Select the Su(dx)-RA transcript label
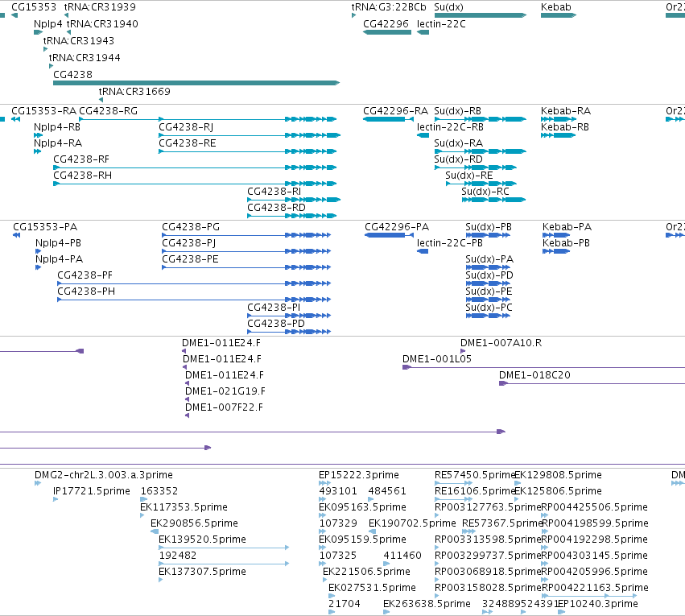Screen dimensions: 685x616 point(458,143)
